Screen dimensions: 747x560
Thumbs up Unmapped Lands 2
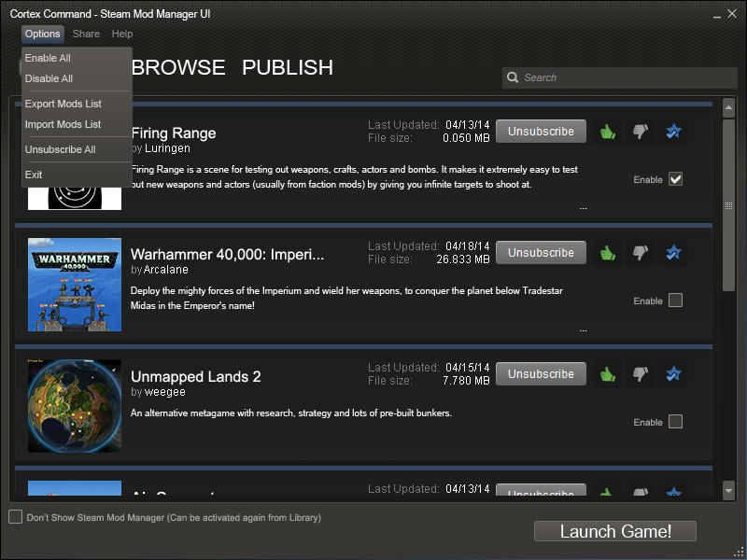pos(608,374)
